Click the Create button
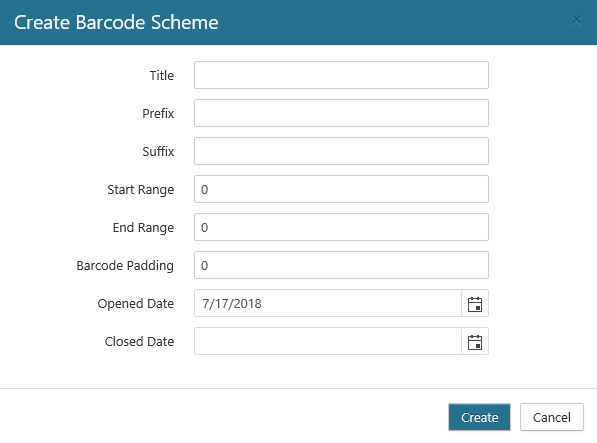Viewport: 597px width, 443px height. pyautogui.click(x=479, y=417)
